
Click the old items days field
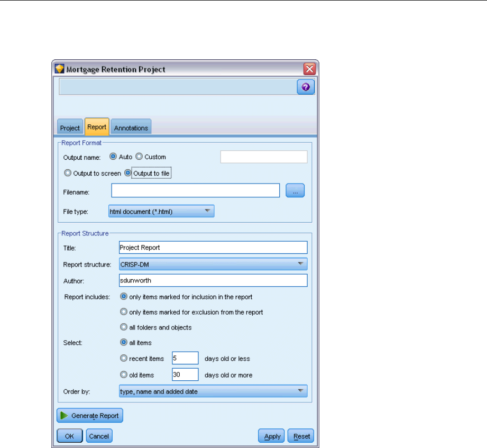coord(185,374)
